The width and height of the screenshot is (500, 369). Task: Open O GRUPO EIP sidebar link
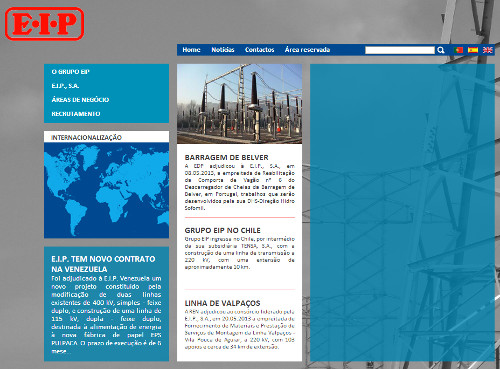pos(70,72)
